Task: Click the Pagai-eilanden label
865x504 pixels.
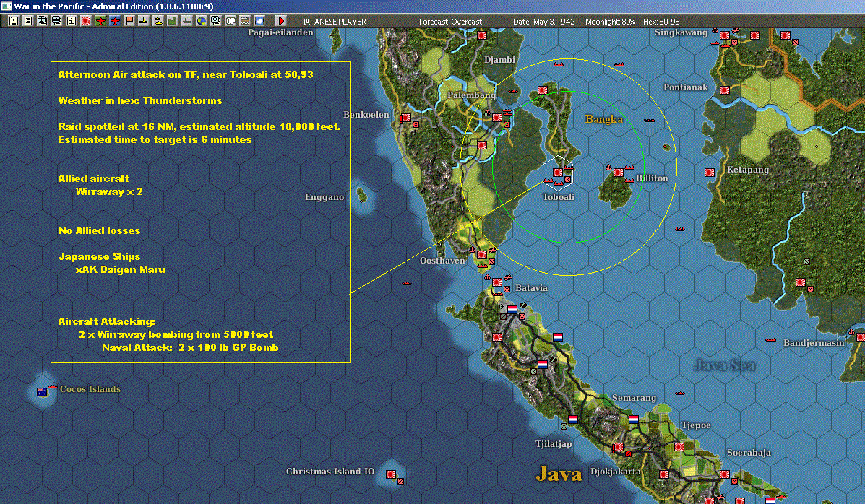Action: [280, 32]
